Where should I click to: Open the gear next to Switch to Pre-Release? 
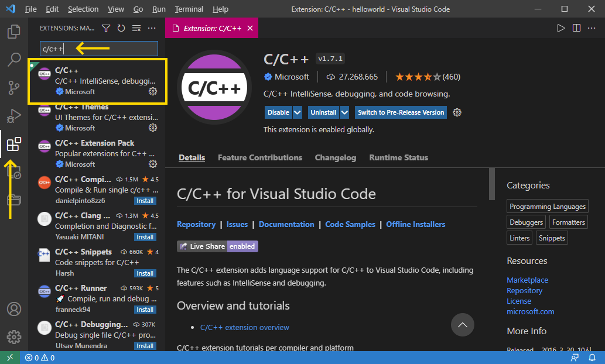[457, 112]
